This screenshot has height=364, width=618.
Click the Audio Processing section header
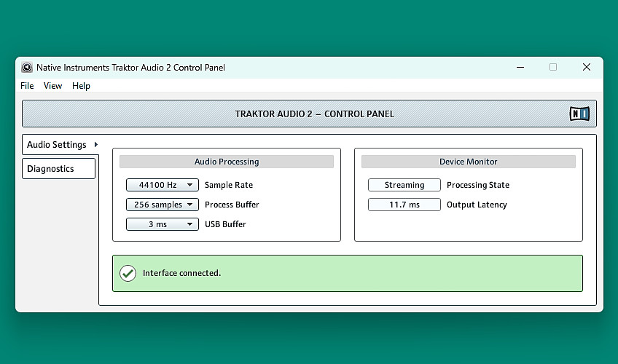tap(227, 162)
